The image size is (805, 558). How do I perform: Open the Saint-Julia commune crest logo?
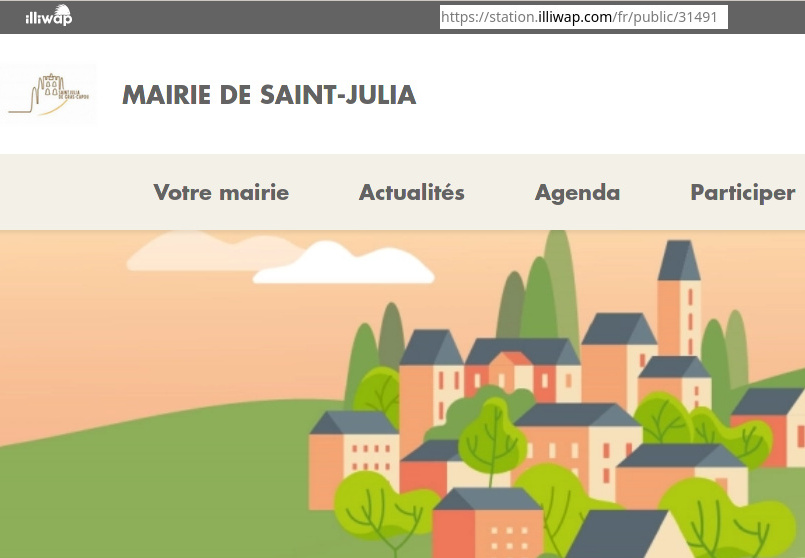[x=48, y=94]
